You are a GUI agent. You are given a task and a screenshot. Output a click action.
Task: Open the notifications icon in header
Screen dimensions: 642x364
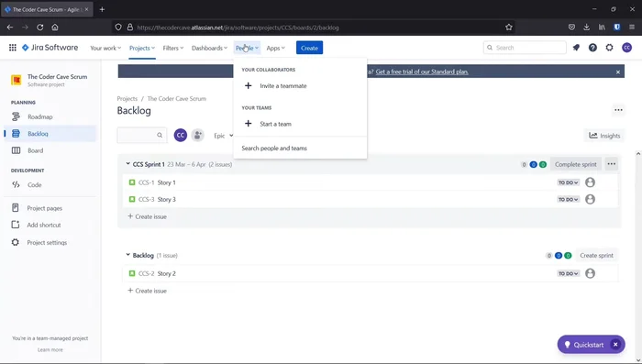click(x=576, y=48)
